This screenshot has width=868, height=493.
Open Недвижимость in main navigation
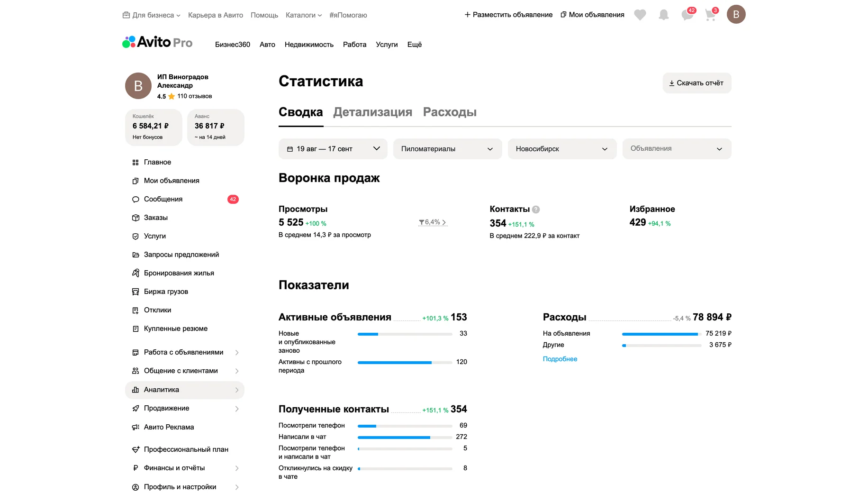(309, 45)
